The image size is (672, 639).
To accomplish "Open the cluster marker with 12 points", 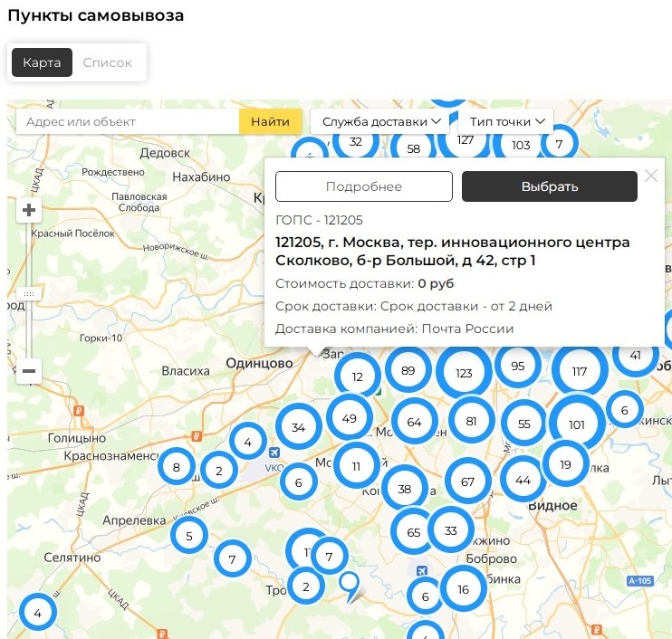I will [x=358, y=377].
